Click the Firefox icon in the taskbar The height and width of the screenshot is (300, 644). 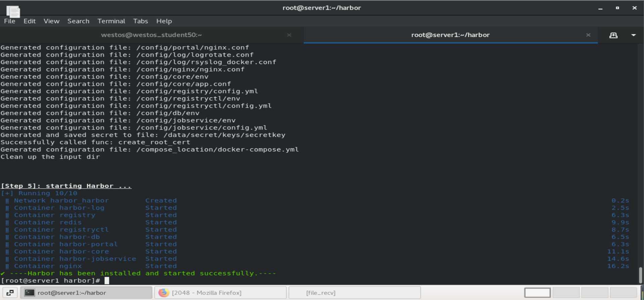pyautogui.click(x=163, y=293)
